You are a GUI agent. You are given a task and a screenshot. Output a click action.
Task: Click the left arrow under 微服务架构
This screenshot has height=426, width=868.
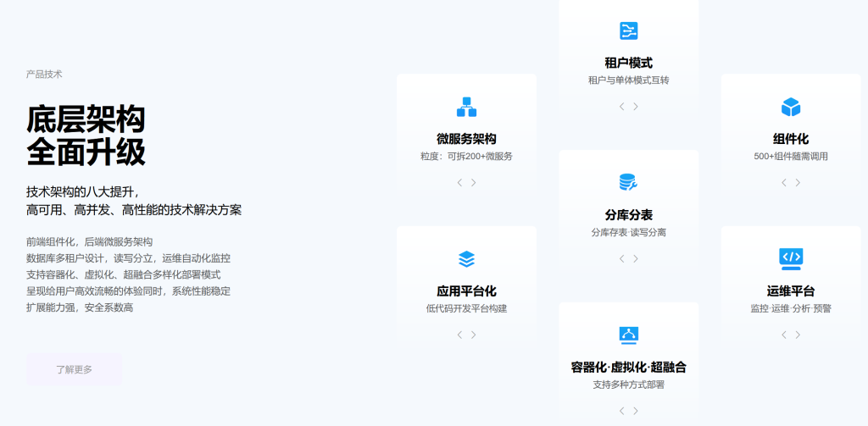459,183
